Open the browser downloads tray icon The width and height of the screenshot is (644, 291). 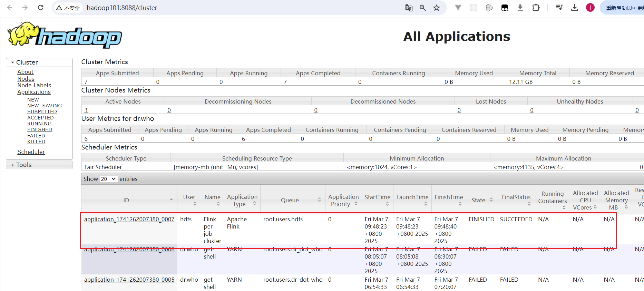(x=575, y=8)
